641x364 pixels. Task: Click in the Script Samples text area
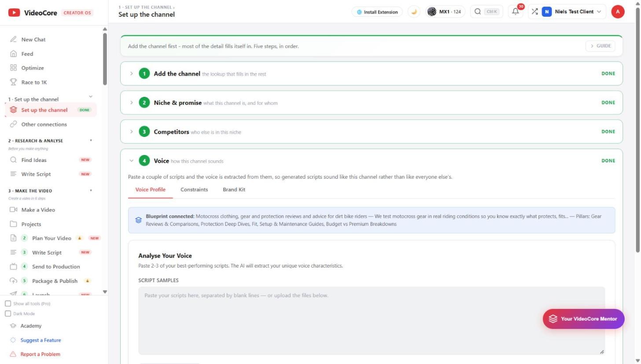[372, 321]
